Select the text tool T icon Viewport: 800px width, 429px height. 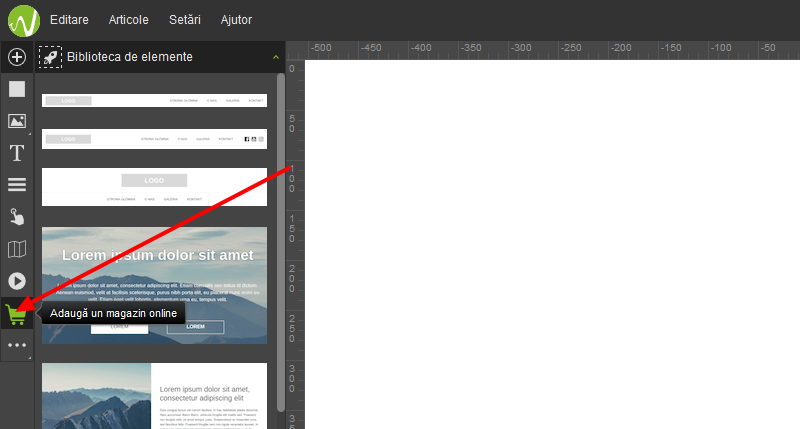(17, 153)
